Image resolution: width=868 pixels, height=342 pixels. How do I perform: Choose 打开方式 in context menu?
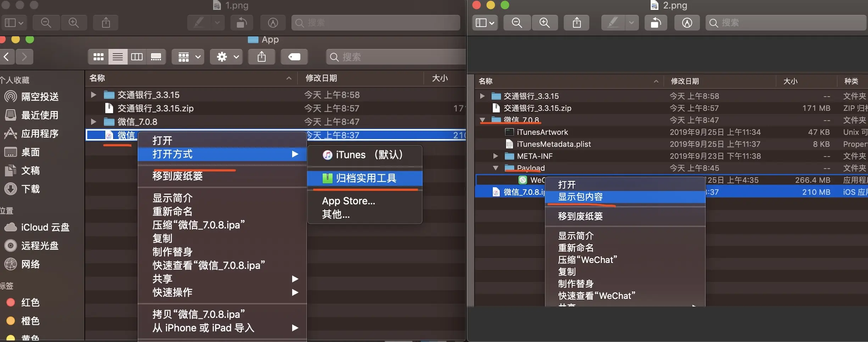222,154
